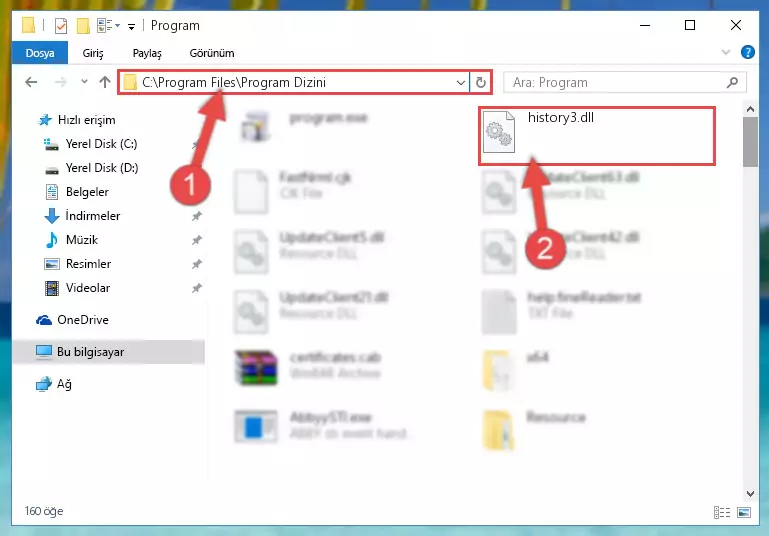Switch to Large icons view in status bar

(x=744, y=512)
